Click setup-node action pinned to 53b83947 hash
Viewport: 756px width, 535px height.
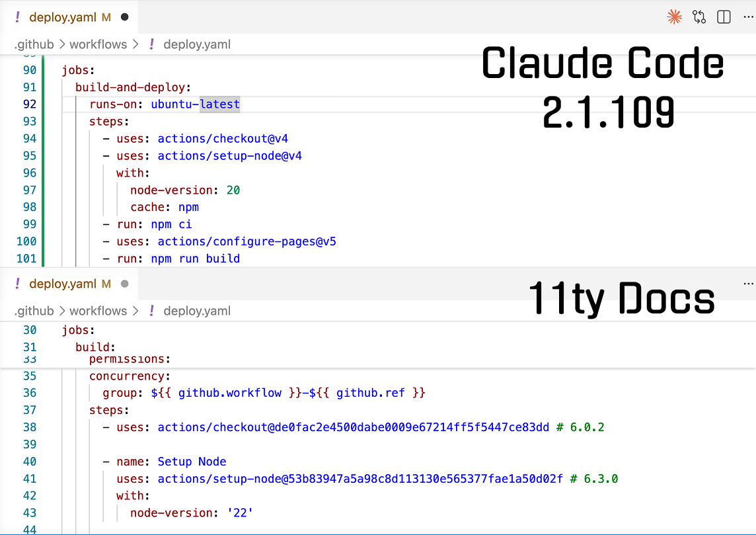click(360, 479)
